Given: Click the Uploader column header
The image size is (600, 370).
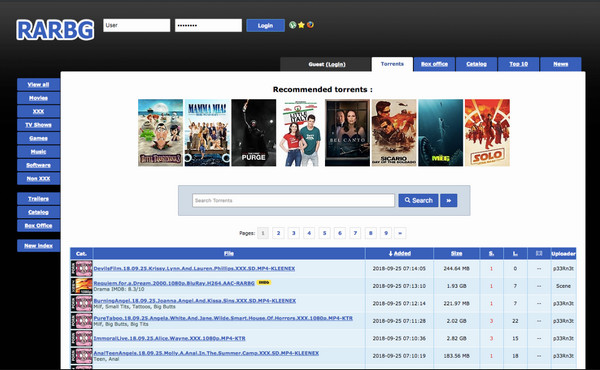Looking at the screenshot, I should pyautogui.click(x=563, y=253).
